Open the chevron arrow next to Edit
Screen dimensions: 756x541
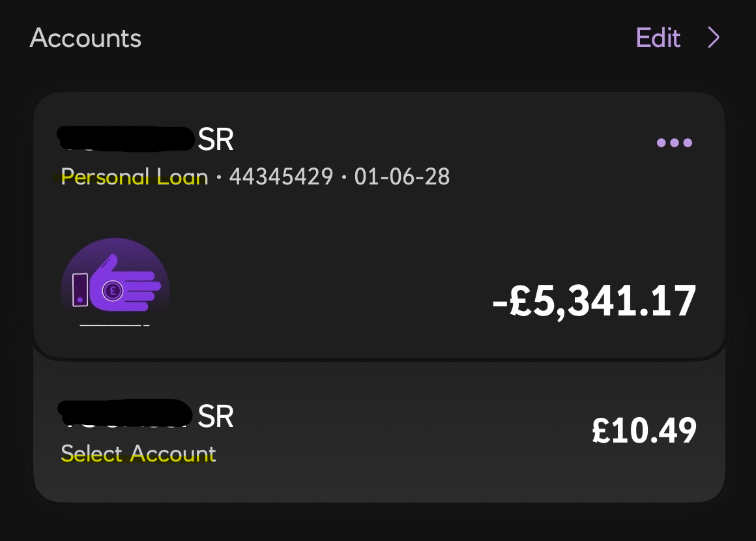(714, 38)
